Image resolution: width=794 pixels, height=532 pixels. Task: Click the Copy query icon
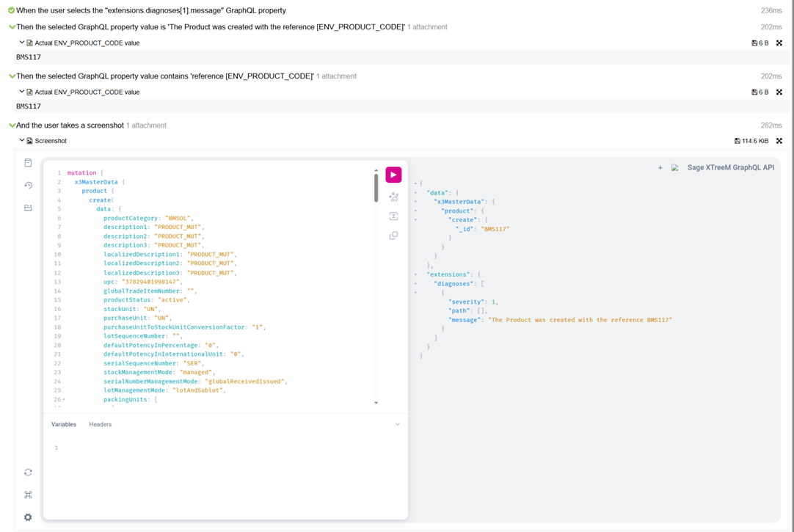(x=393, y=236)
